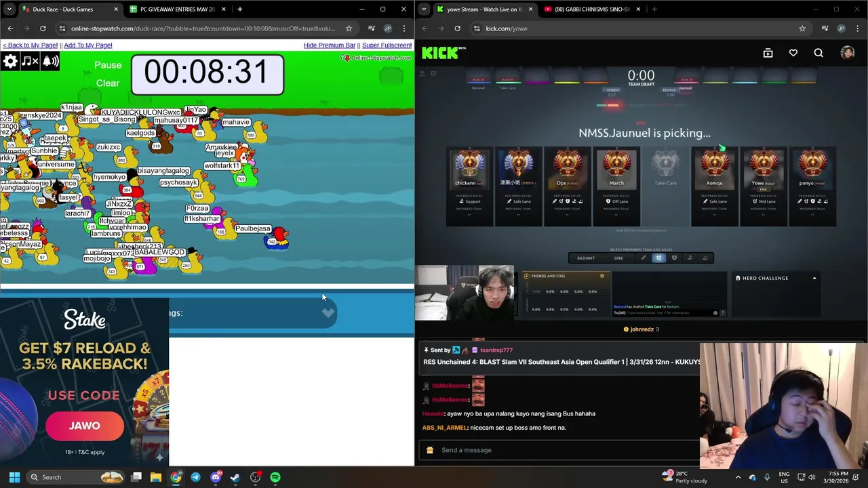
Task: Expand the blue settings bar arrow below the race
Action: (x=328, y=312)
